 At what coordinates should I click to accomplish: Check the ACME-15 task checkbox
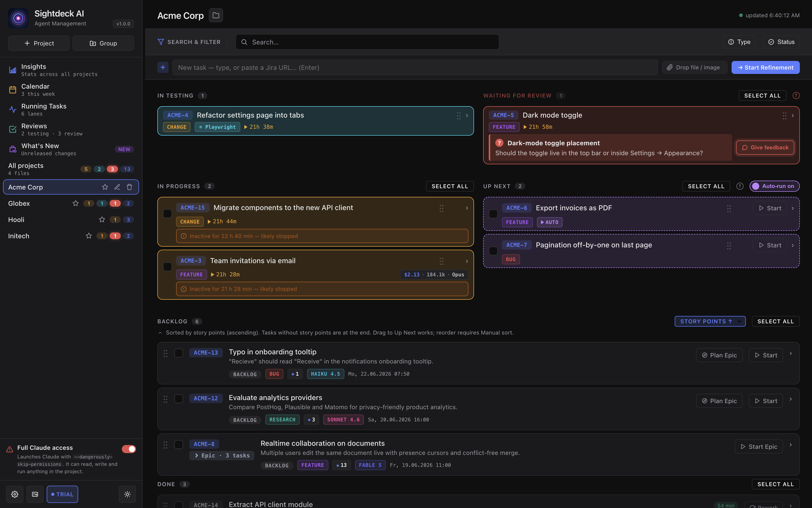[x=167, y=214]
